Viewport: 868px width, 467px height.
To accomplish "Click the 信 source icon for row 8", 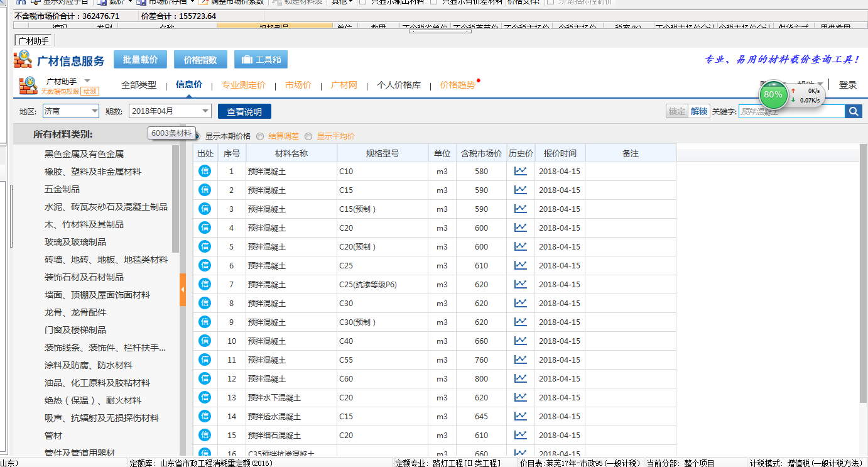I will tap(205, 303).
